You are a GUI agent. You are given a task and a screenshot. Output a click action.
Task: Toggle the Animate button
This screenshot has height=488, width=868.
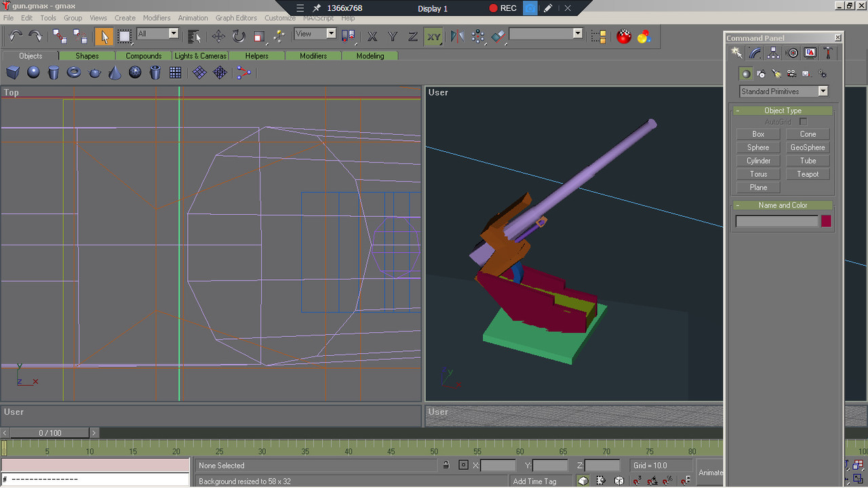[710, 472]
